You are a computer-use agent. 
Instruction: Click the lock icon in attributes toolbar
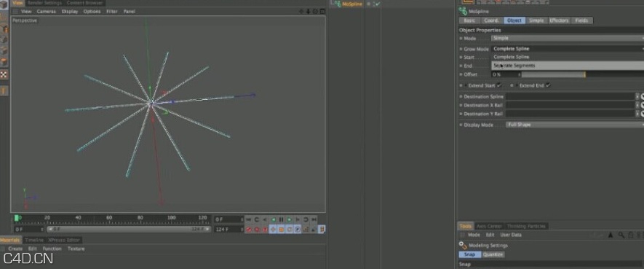pos(630,235)
